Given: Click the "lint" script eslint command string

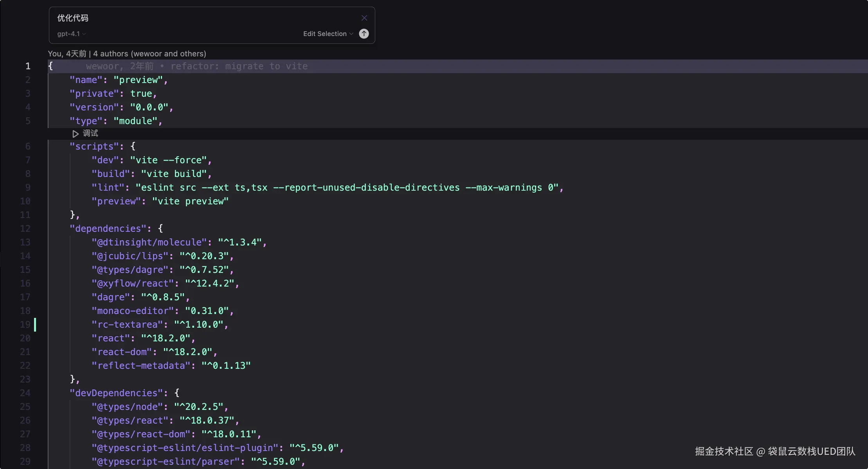Looking at the screenshot, I should [346, 188].
